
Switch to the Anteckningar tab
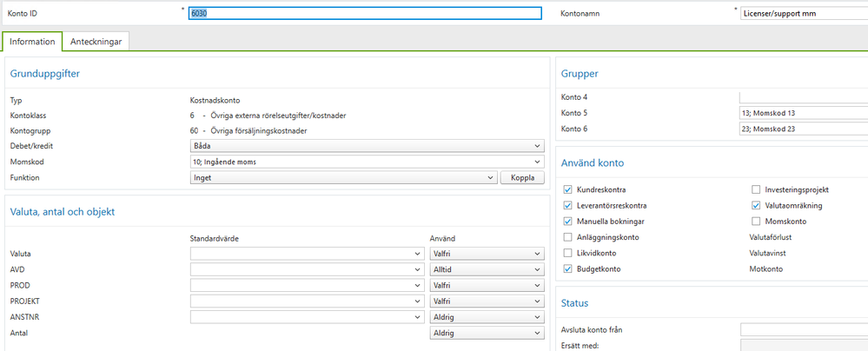pyautogui.click(x=96, y=41)
